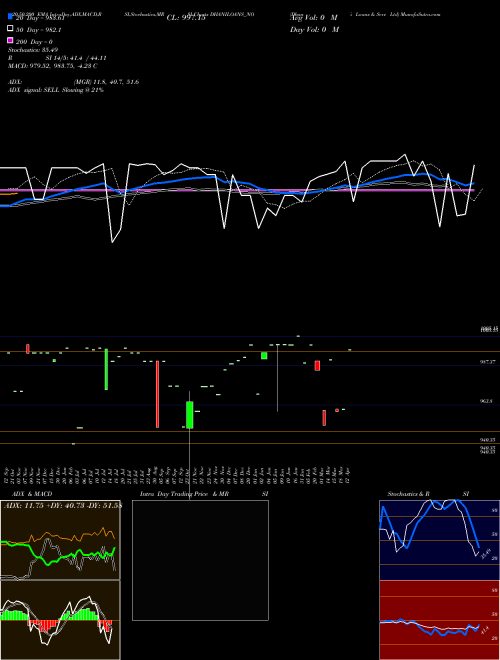Click the 'ADX & MACD' panel title

(x=32, y=494)
